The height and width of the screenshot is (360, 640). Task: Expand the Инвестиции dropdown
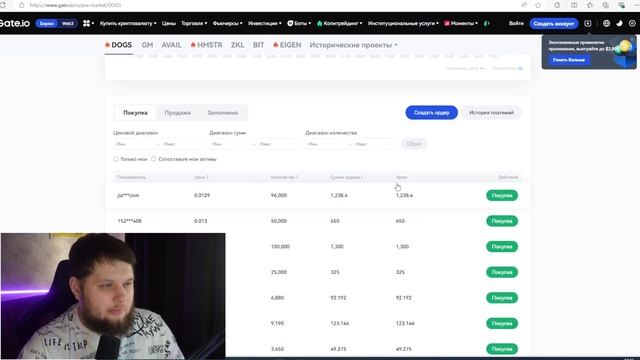[x=264, y=24]
